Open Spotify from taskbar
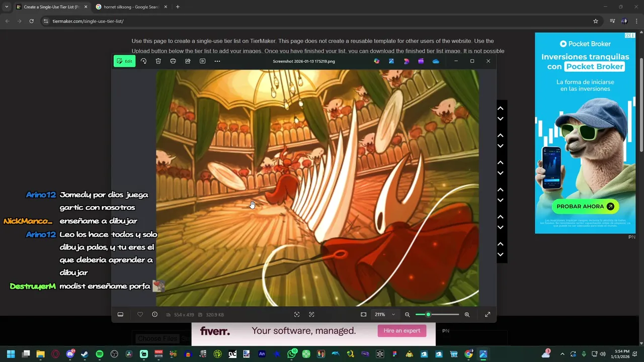 99,354
